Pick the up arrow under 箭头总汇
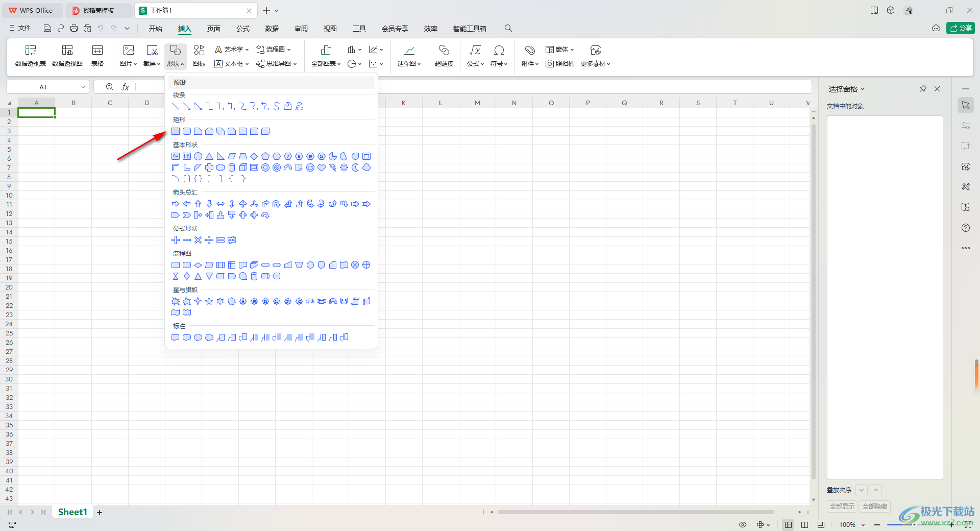Image resolution: width=980 pixels, height=531 pixels. (x=198, y=204)
